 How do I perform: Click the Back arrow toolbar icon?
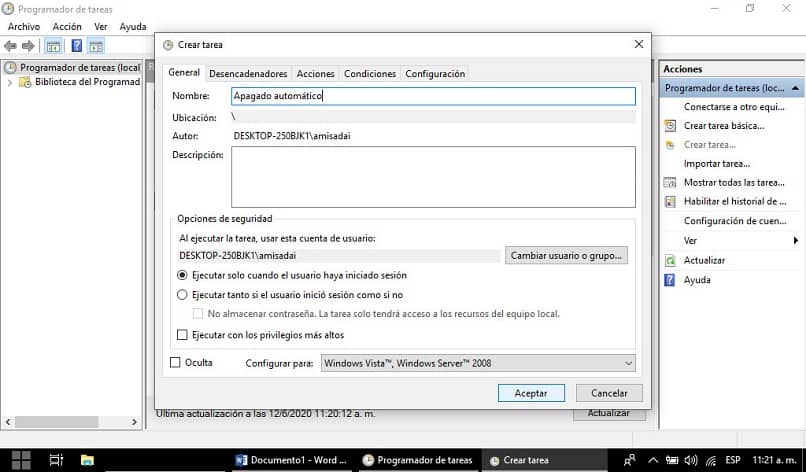tap(10, 46)
